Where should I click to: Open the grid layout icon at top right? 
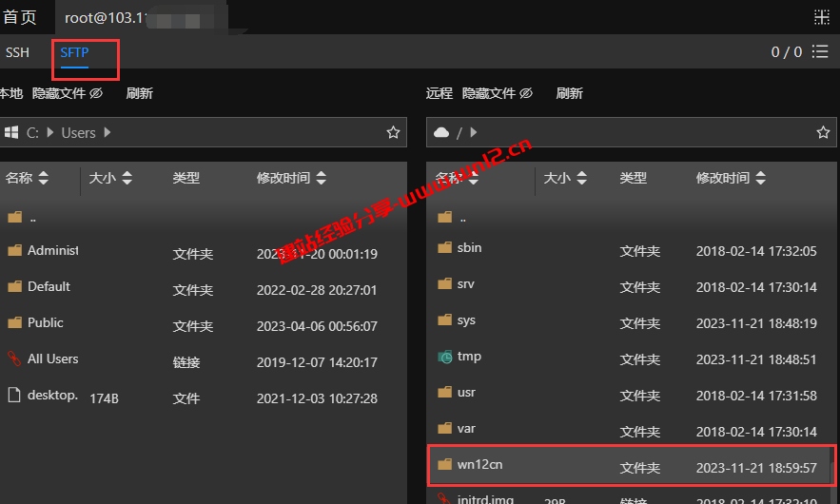(821, 17)
